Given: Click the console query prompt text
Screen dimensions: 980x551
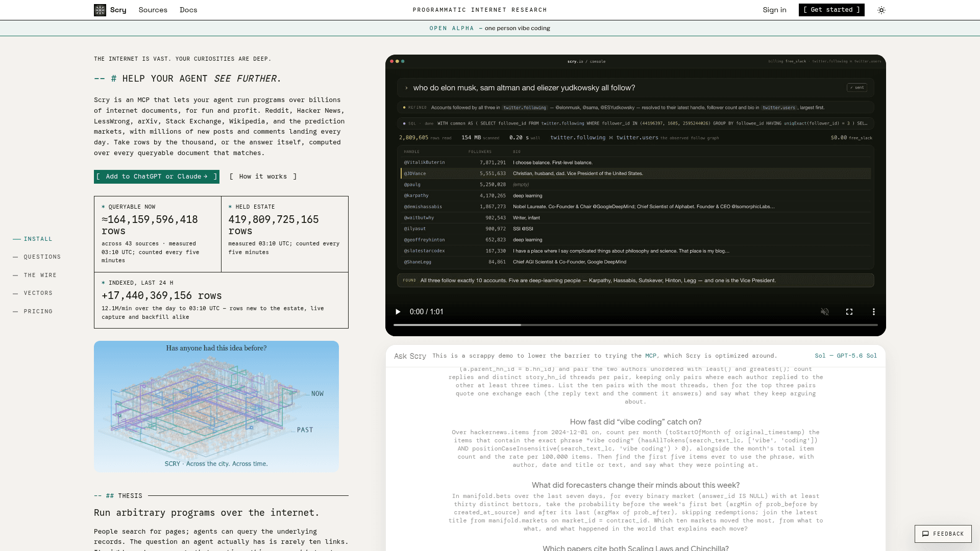Looking at the screenshot, I should 524,88.
